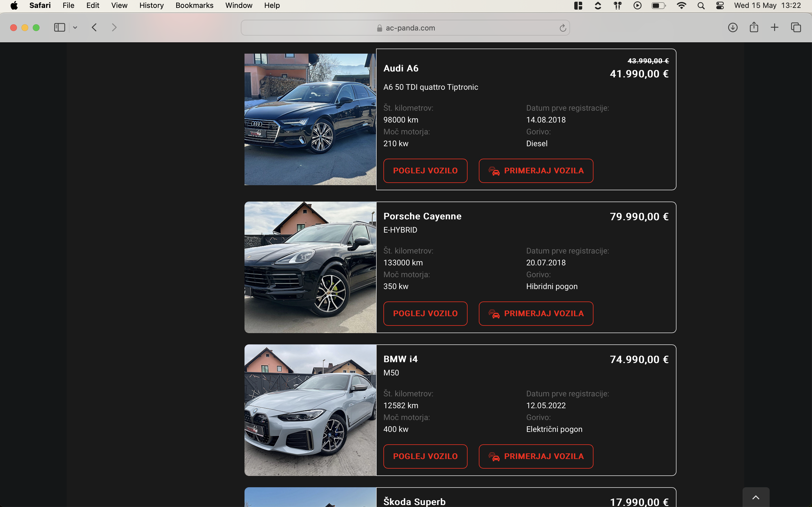Jump back to top with arrow button
The image size is (812, 507).
click(x=756, y=497)
